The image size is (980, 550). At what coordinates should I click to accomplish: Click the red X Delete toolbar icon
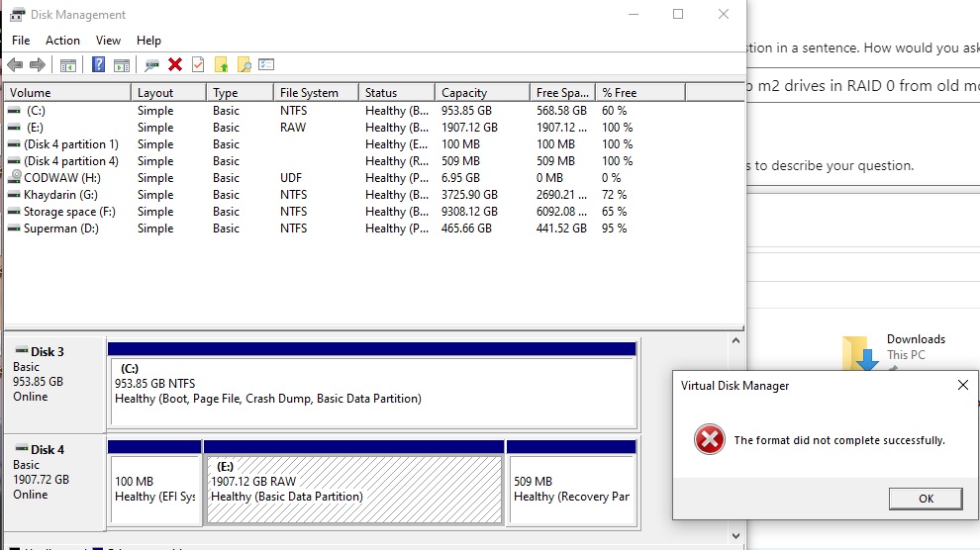pos(175,64)
